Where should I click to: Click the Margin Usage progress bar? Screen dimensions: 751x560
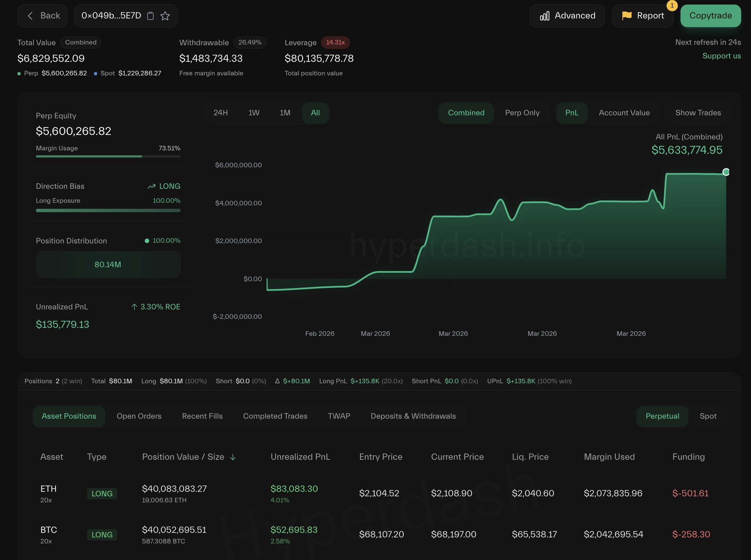click(x=108, y=156)
